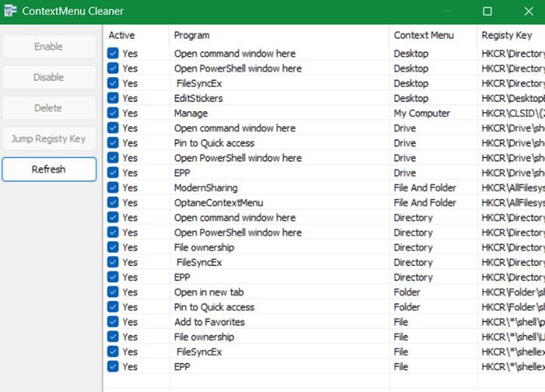The height and width of the screenshot is (392, 545).
Task: Click the Registy Key column header
Action: coord(510,35)
